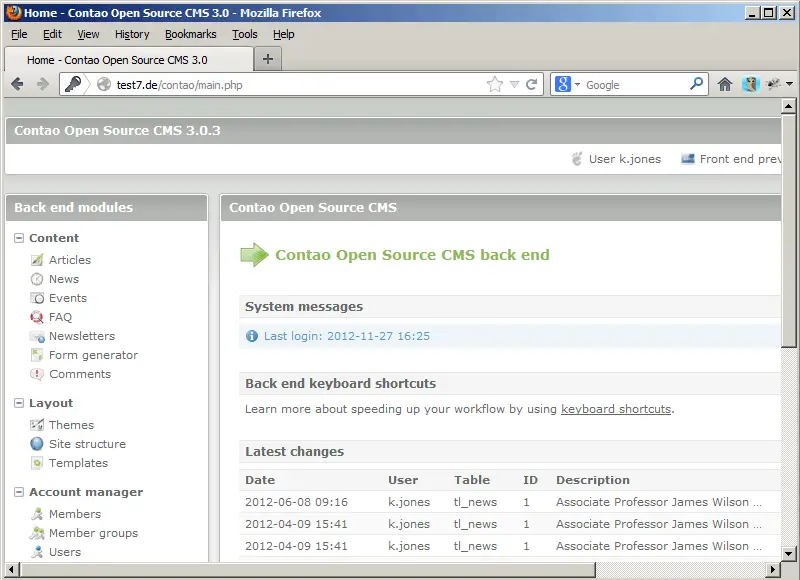Viewport: 800px width, 580px height.
Task: Open the Help menu
Action: click(284, 34)
